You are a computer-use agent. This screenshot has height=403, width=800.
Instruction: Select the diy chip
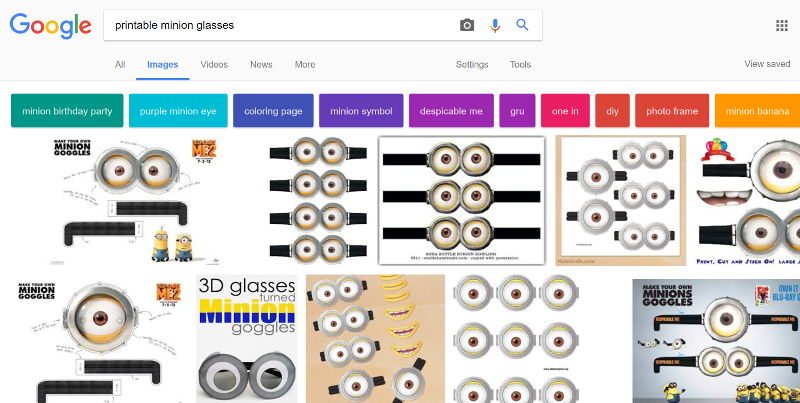[x=612, y=111]
